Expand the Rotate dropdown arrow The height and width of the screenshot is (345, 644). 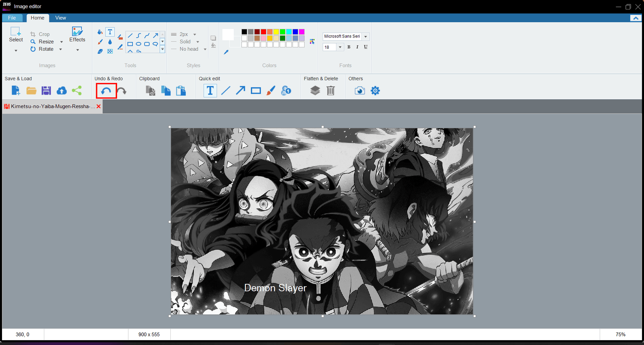61,50
